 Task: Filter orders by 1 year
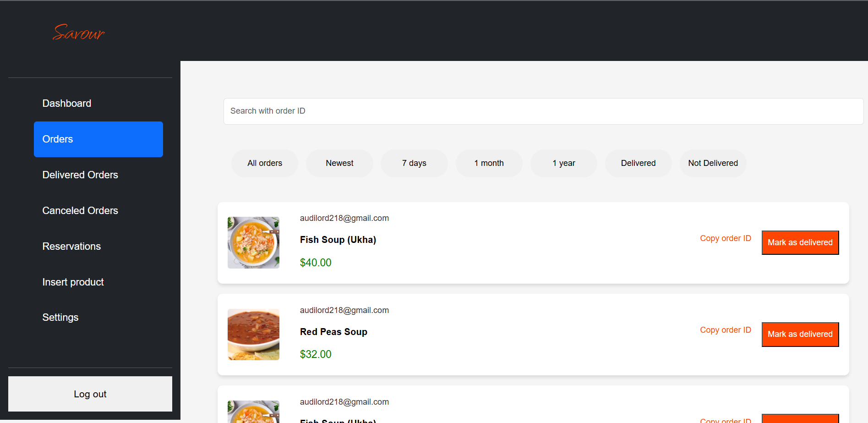pos(563,163)
